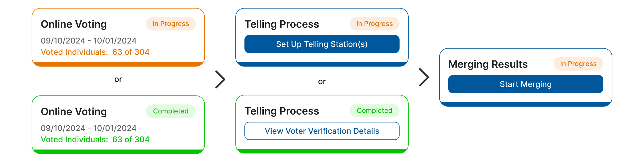644x162 pixels.
Task: Click the date range in the orange Online Voting card
Action: [89, 41]
